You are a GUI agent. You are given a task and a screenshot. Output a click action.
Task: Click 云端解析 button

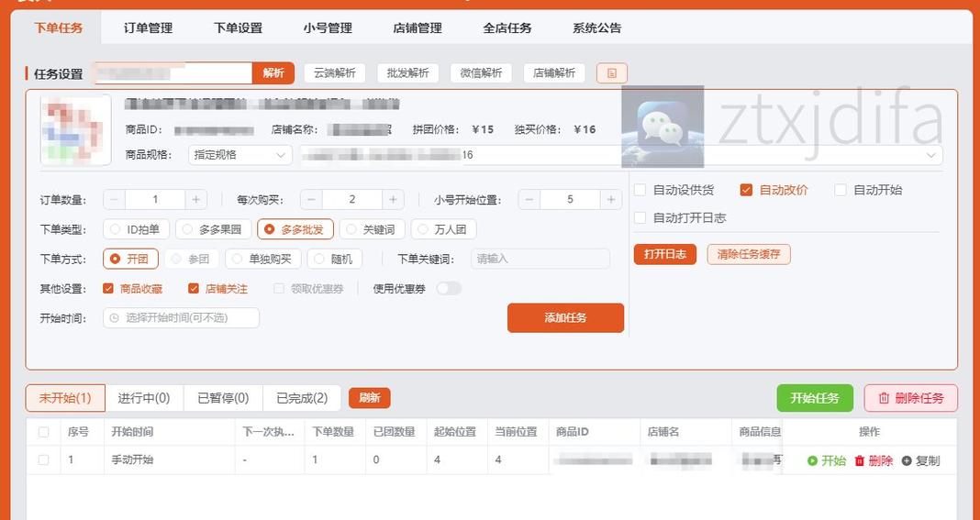click(334, 73)
